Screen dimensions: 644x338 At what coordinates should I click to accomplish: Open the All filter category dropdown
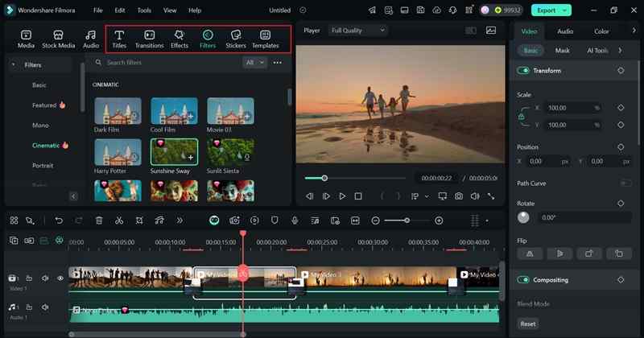(x=254, y=63)
